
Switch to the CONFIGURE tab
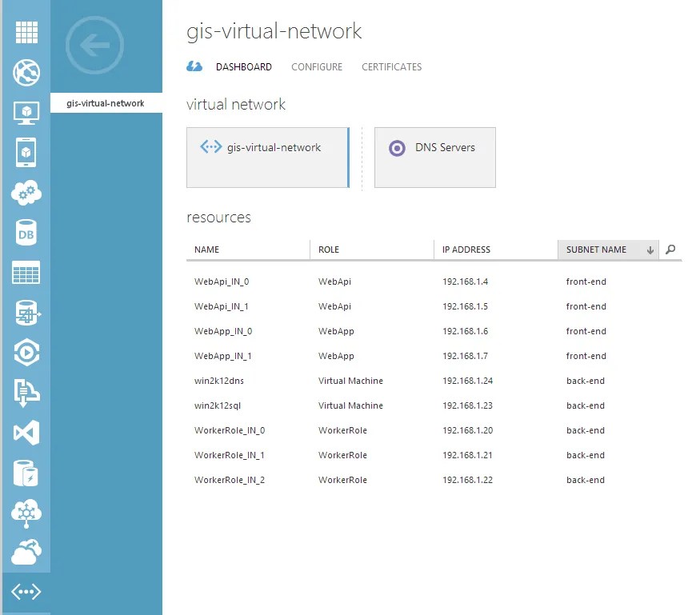pyautogui.click(x=317, y=67)
